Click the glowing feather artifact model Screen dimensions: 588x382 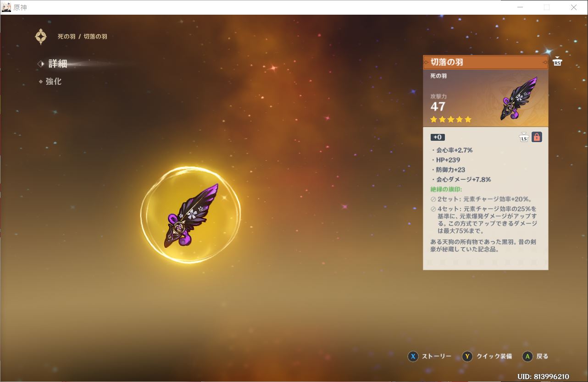point(191,215)
